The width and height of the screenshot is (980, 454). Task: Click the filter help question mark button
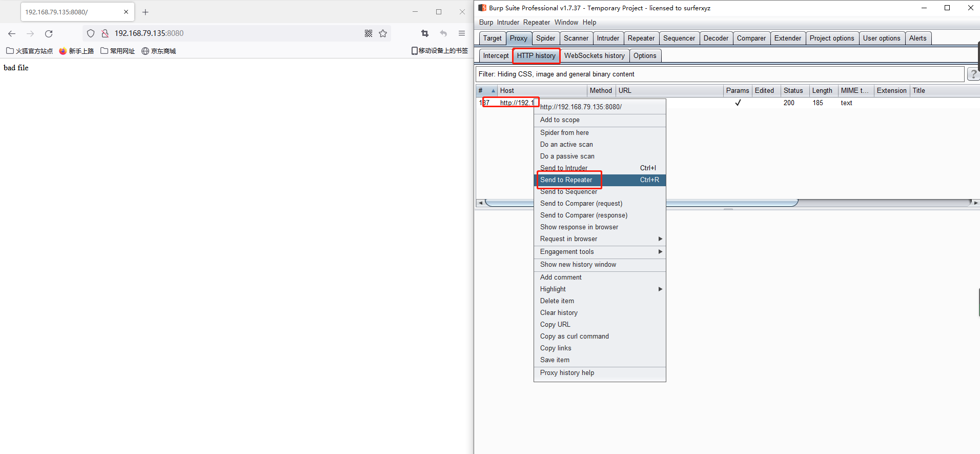click(x=973, y=74)
